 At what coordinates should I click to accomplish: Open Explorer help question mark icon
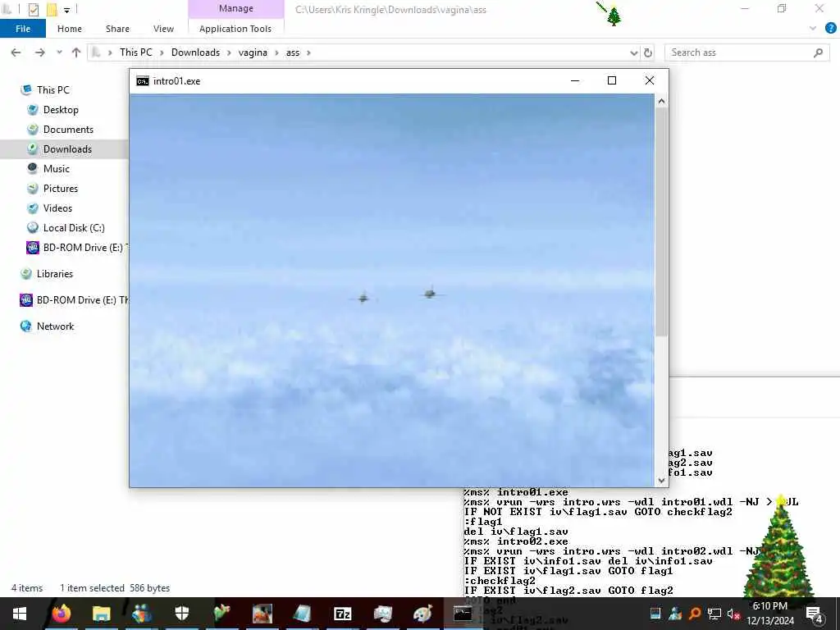tap(831, 29)
